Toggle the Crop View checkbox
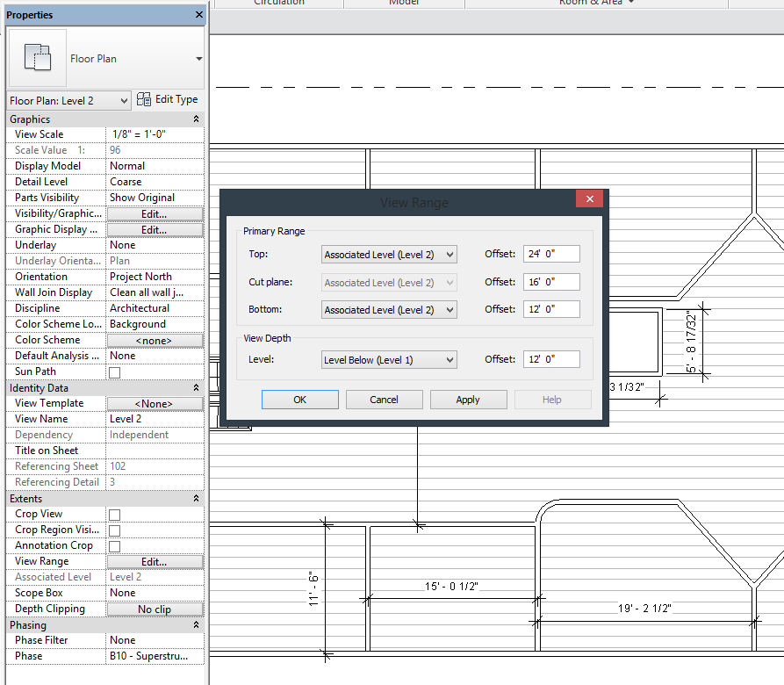Image resolution: width=784 pixels, height=685 pixels. 114,515
